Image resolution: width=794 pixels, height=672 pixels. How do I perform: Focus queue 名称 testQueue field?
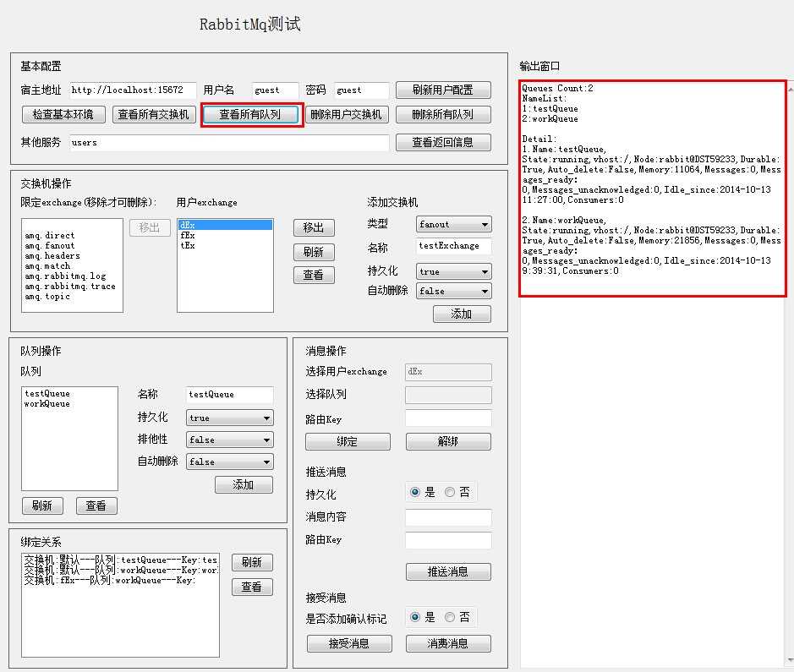229,394
